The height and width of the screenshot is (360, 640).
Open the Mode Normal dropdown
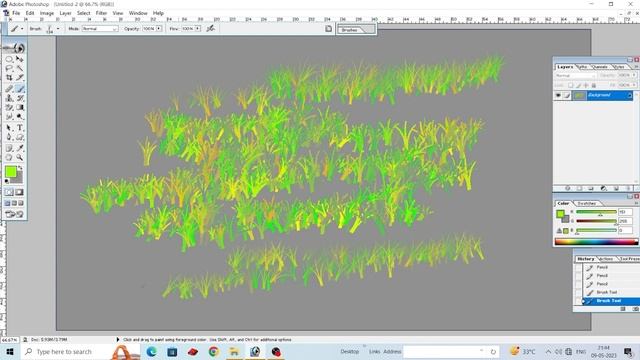pos(100,29)
